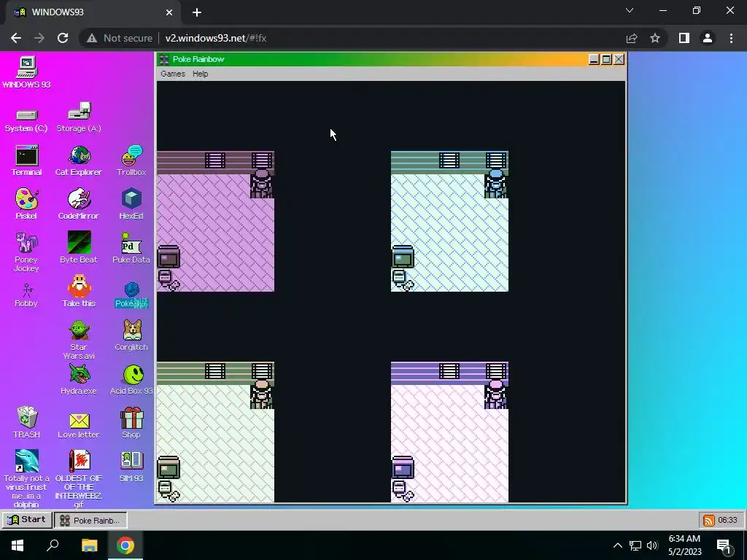Click the cyan game room panel
Image resolution: width=747 pixels, height=560 pixels.
(x=449, y=222)
